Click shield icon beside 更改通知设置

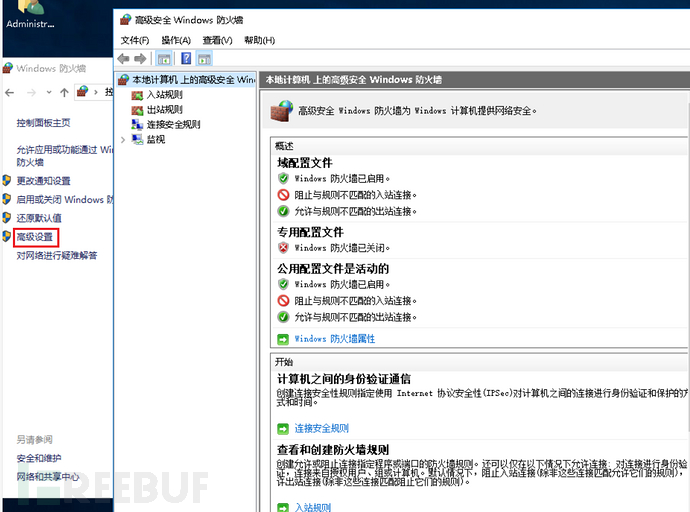point(7,180)
